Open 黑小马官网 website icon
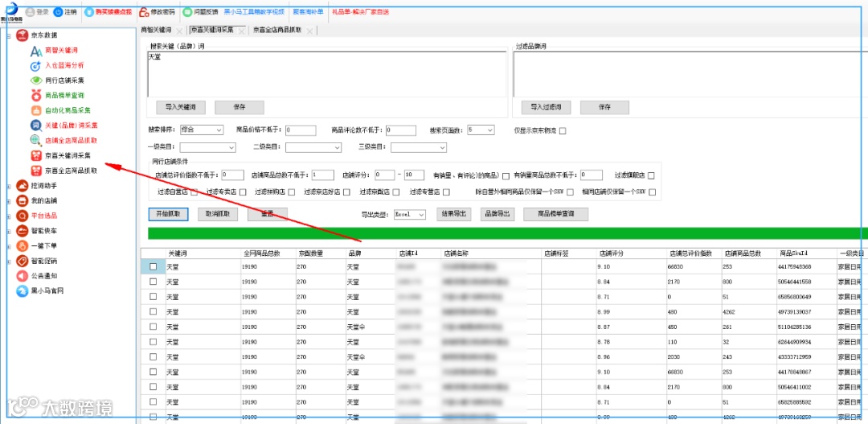 click(x=23, y=290)
